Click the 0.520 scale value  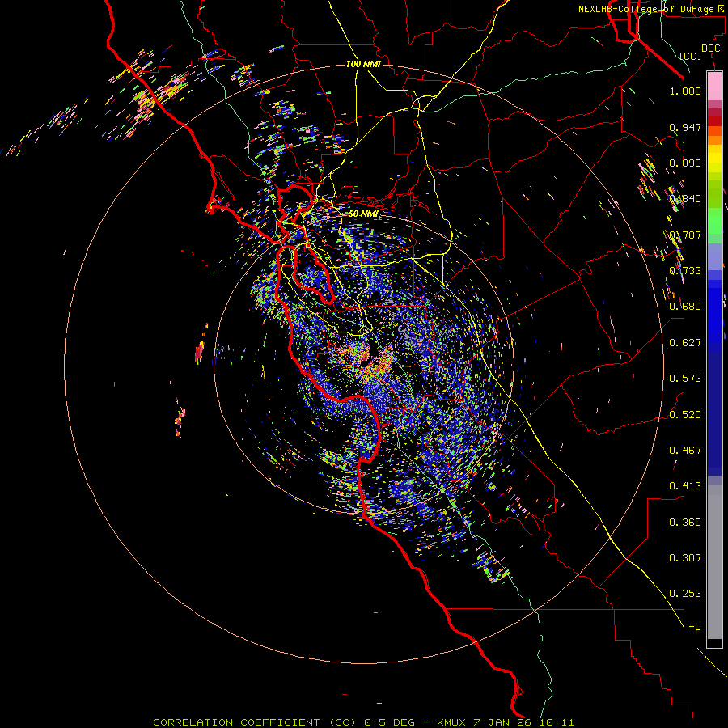685,414
